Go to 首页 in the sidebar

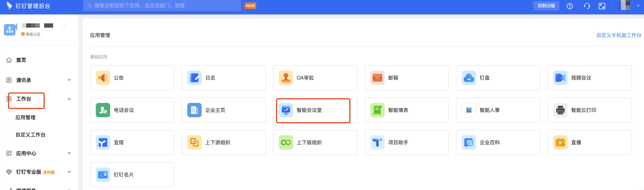21,60
